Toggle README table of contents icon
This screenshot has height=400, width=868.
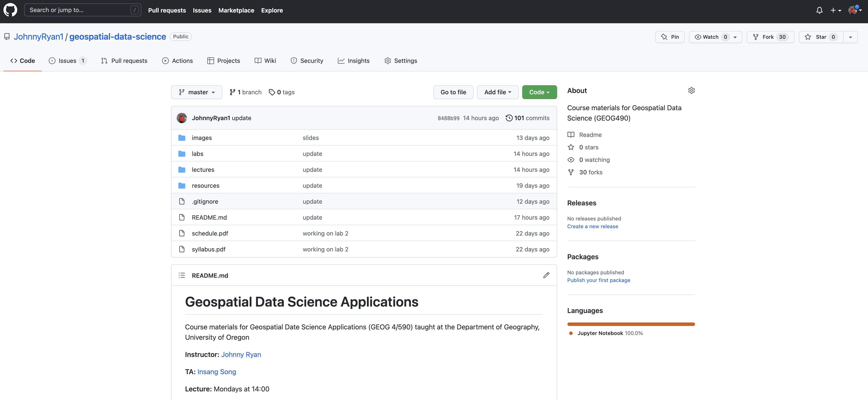click(x=182, y=275)
